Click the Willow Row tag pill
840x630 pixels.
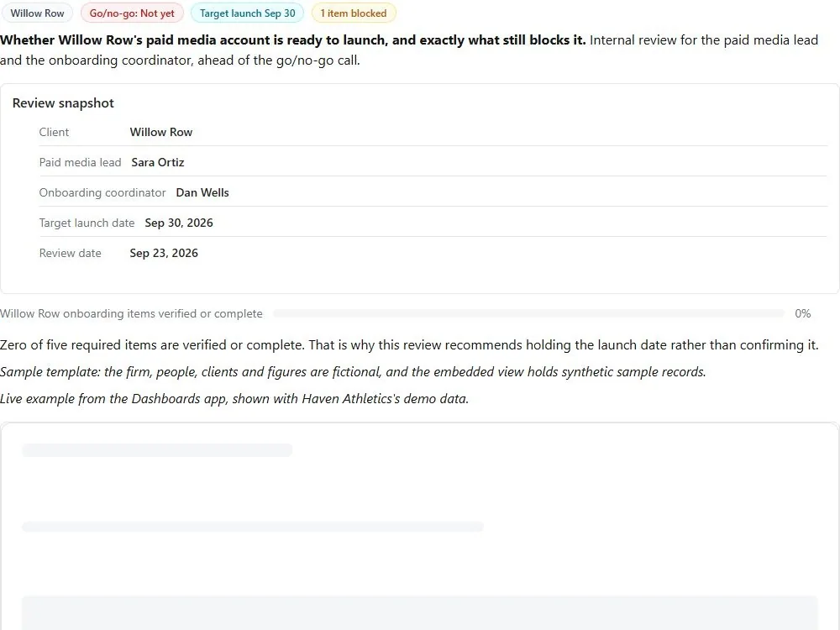(x=37, y=13)
